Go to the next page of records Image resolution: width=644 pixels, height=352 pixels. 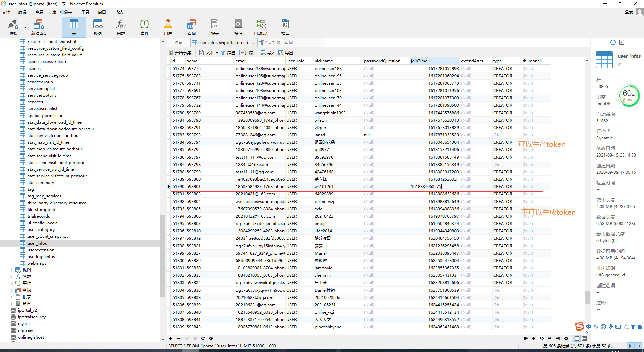550,338
